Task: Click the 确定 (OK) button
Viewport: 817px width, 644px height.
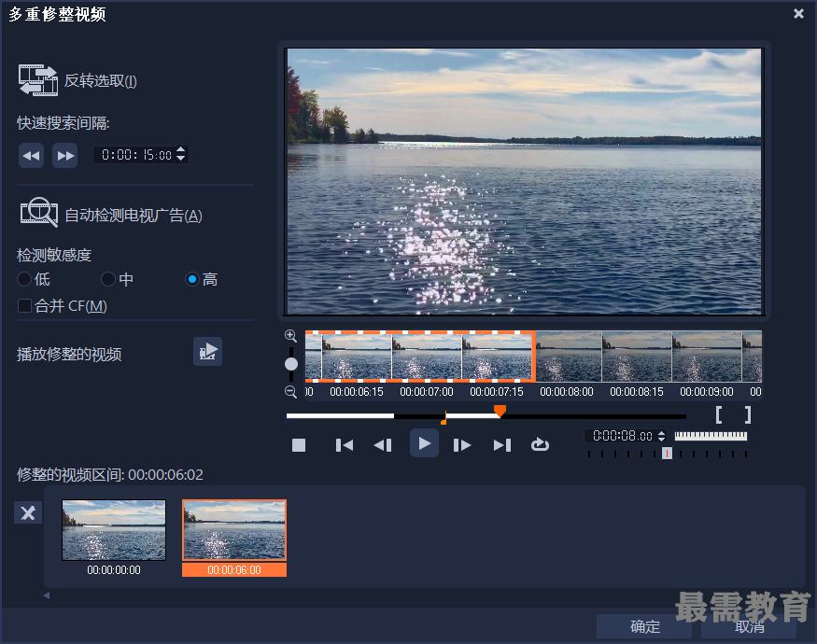Action: click(x=644, y=626)
